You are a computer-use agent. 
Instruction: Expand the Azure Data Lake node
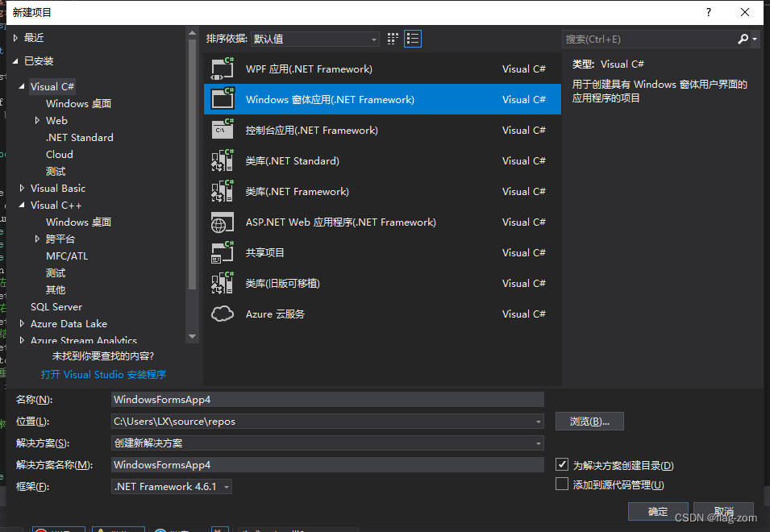pos(22,323)
